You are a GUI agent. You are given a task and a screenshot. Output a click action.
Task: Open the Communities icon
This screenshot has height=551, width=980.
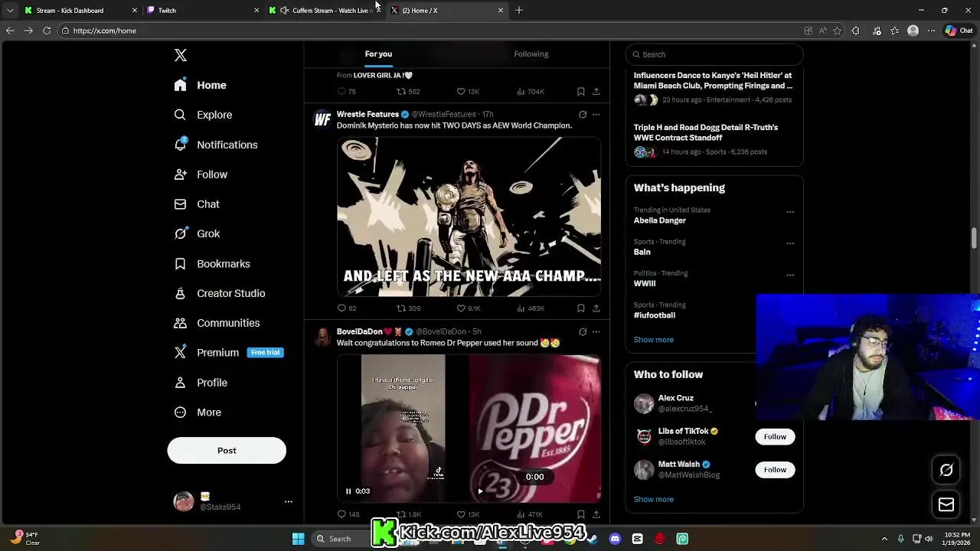[180, 323]
